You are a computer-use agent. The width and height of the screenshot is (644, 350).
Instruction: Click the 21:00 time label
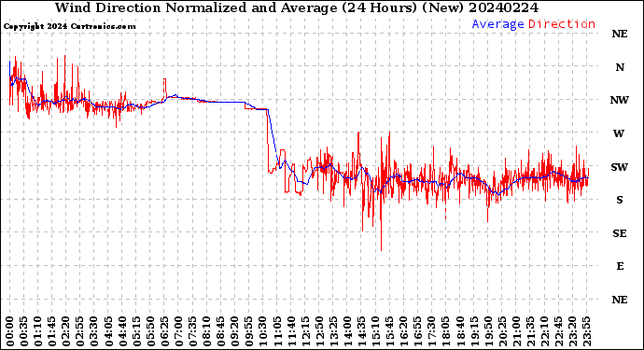pos(516,331)
